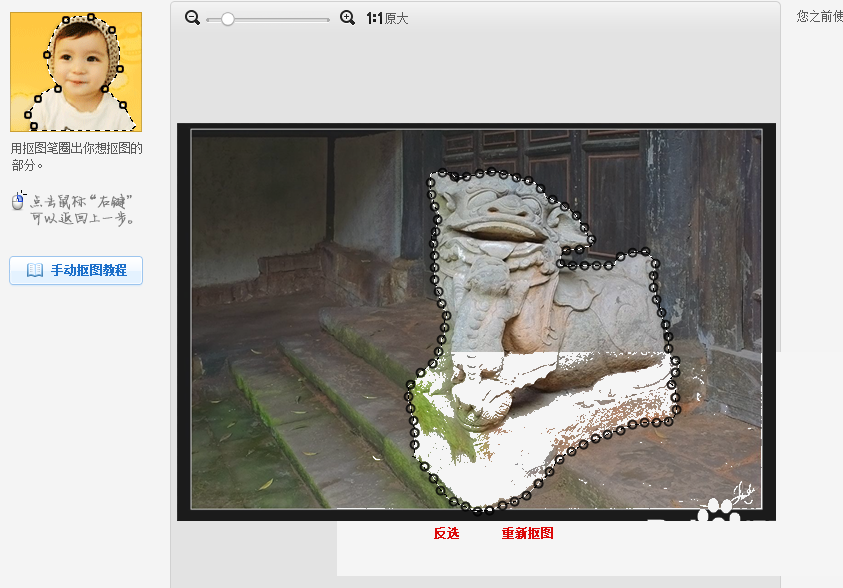Click the handwritten right-click undo hint text

click(x=82, y=210)
